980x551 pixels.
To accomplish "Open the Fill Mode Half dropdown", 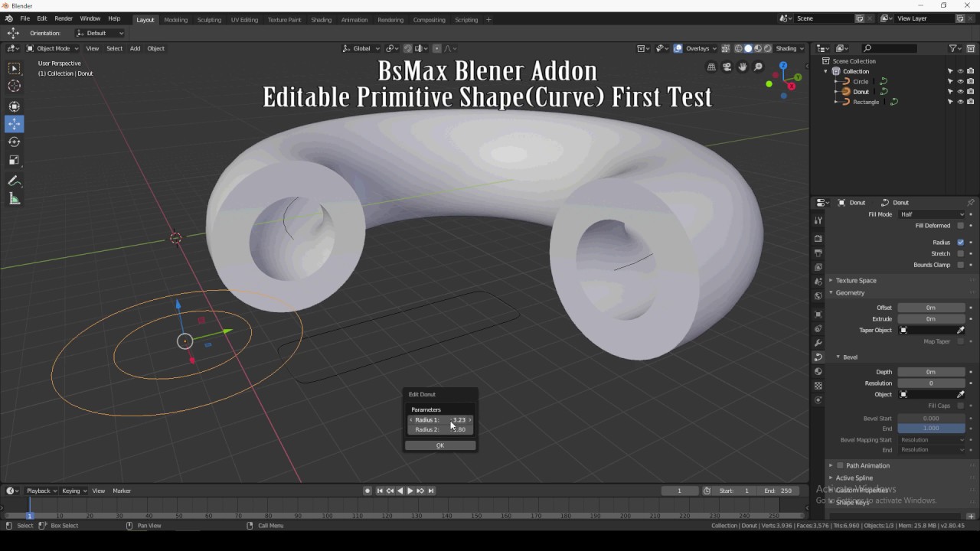I will (x=931, y=214).
